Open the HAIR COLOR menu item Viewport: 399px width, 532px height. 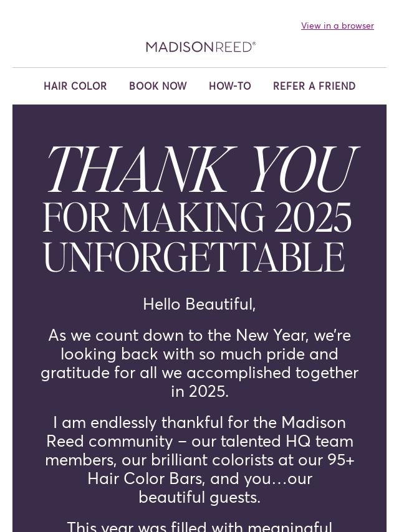[75, 86]
